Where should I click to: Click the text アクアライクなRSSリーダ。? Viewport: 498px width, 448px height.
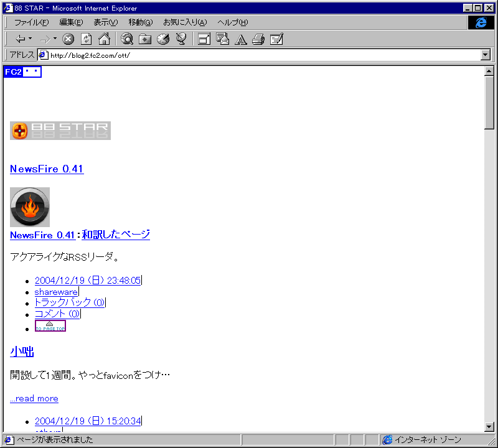tap(65, 256)
